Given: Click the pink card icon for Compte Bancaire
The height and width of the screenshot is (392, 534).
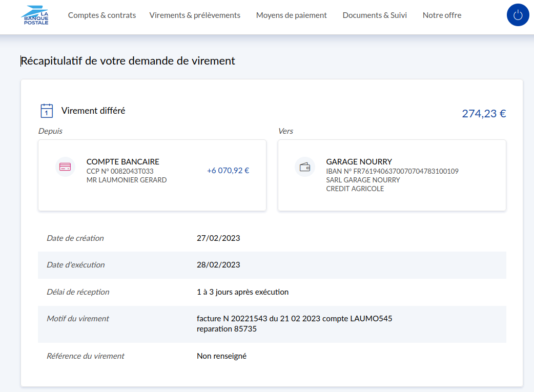Looking at the screenshot, I should coord(65,167).
